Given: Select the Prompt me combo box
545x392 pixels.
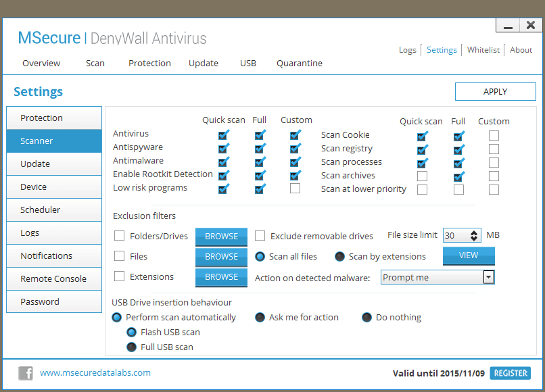Looking at the screenshot, I should pos(437,277).
